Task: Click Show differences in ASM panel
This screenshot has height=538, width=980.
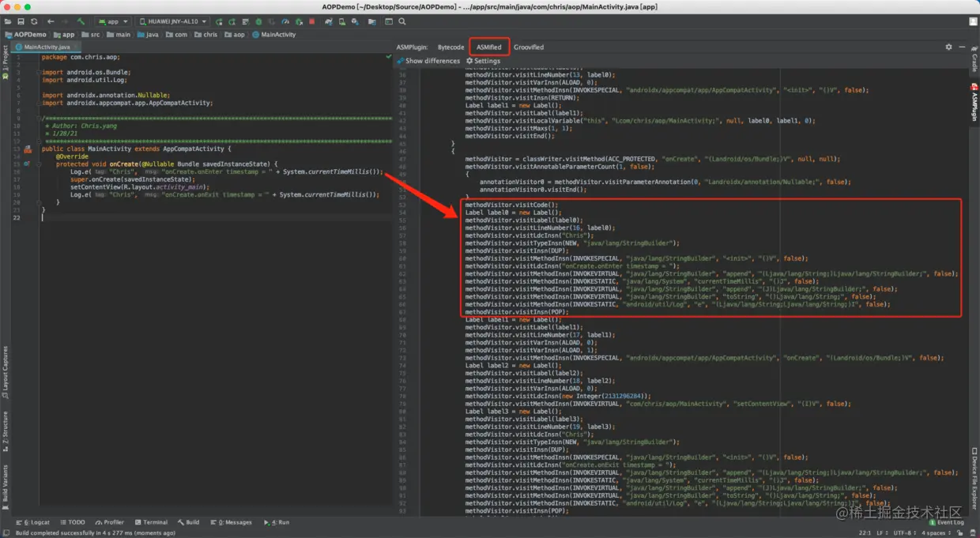Action: pos(428,61)
